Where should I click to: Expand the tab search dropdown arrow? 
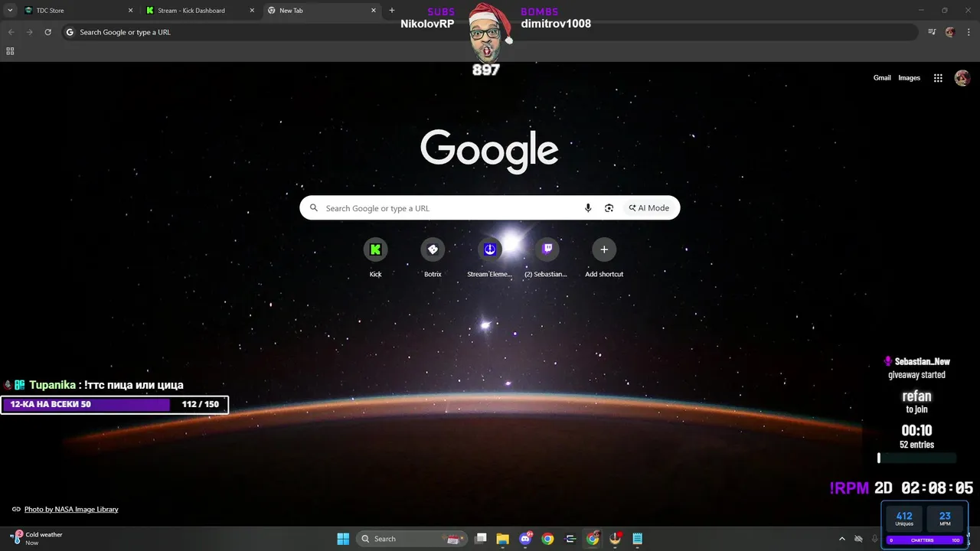(10, 11)
